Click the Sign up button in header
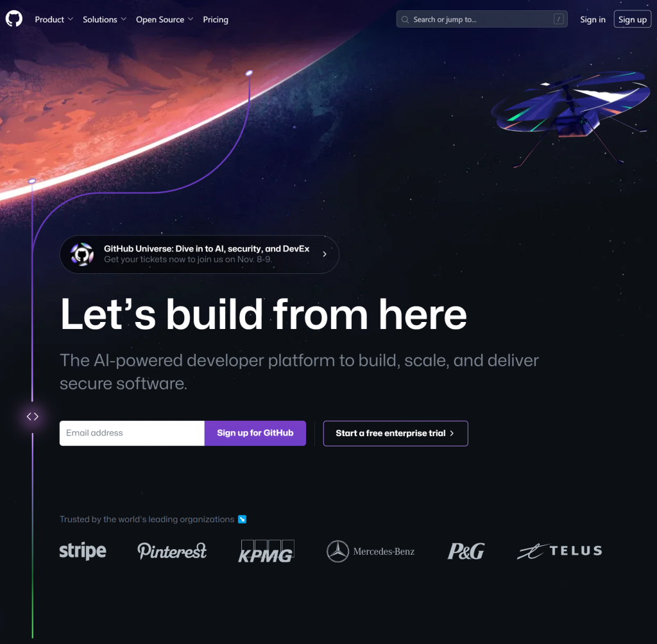657x644 pixels. click(x=632, y=19)
